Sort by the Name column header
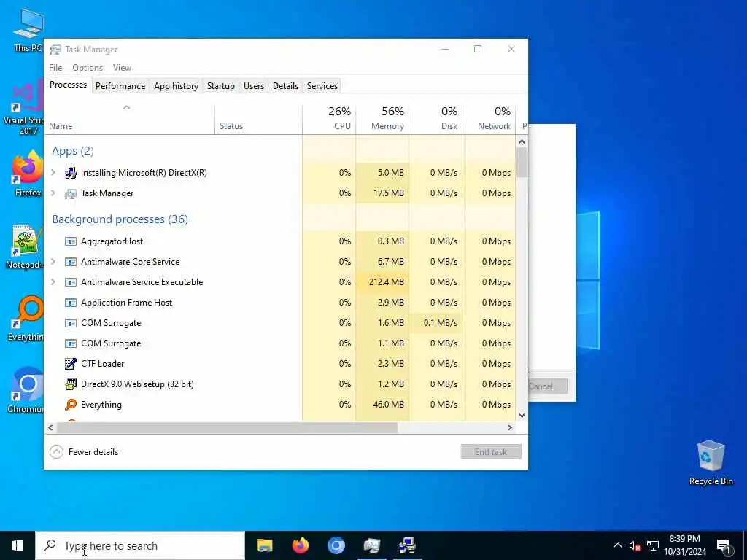This screenshot has width=747, height=560. click(x=130, y=119)
